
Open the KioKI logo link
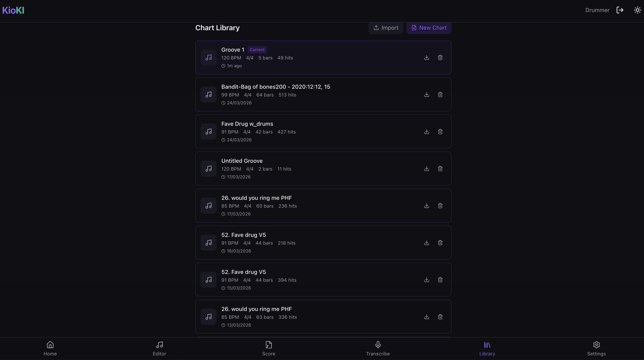coord(13,10)
